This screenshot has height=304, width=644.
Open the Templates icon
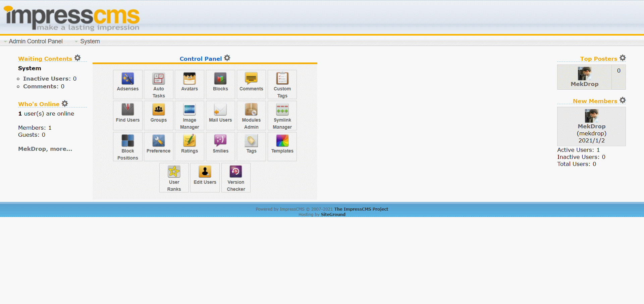282,146
